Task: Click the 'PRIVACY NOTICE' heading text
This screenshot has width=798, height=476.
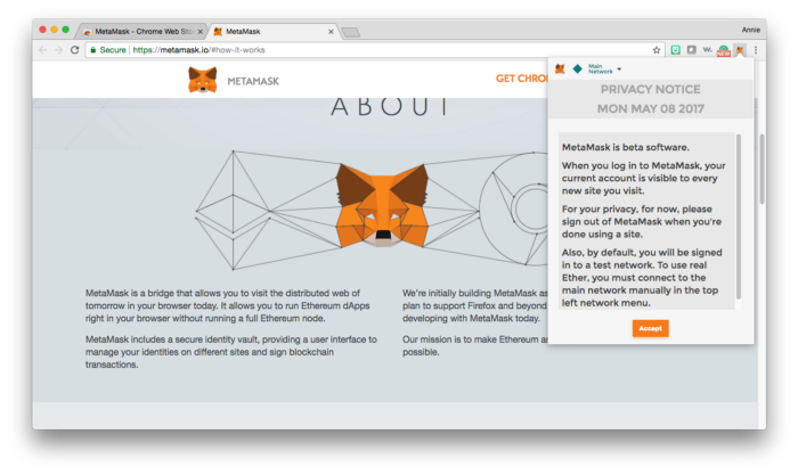Action: pos(650,90)
